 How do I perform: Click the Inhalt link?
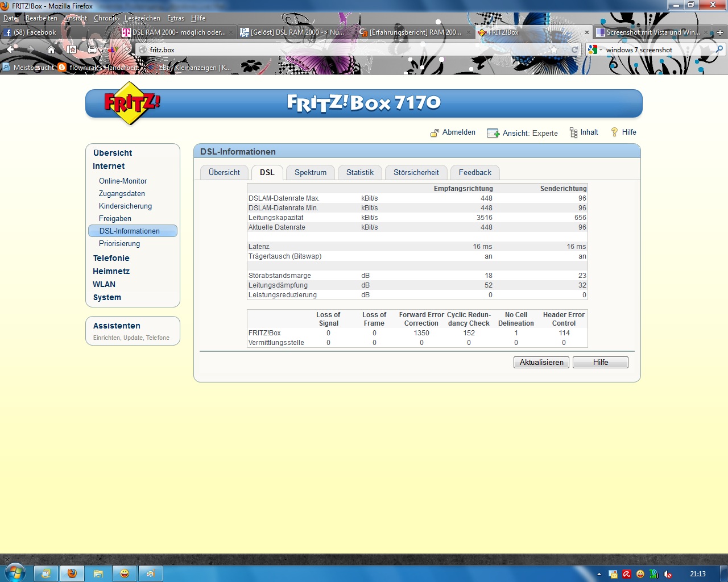tap(589, 132)
